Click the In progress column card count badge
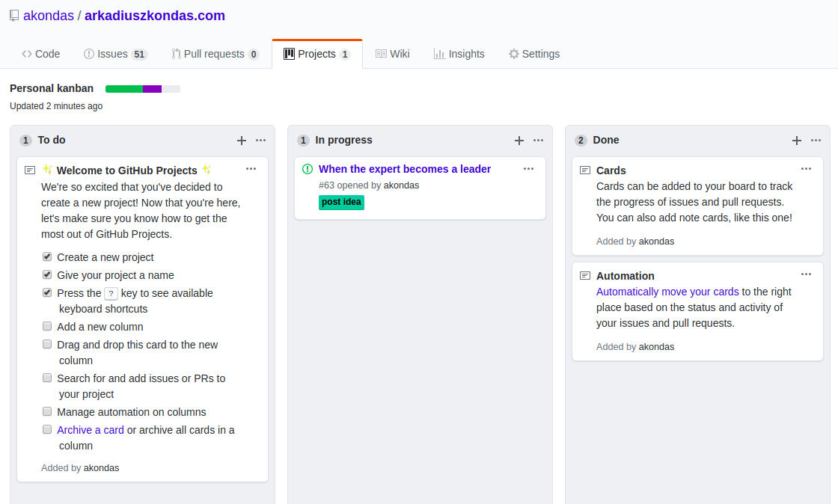Image resolution: width=838 pixels, height=504 pixels. tap(303, 141)
